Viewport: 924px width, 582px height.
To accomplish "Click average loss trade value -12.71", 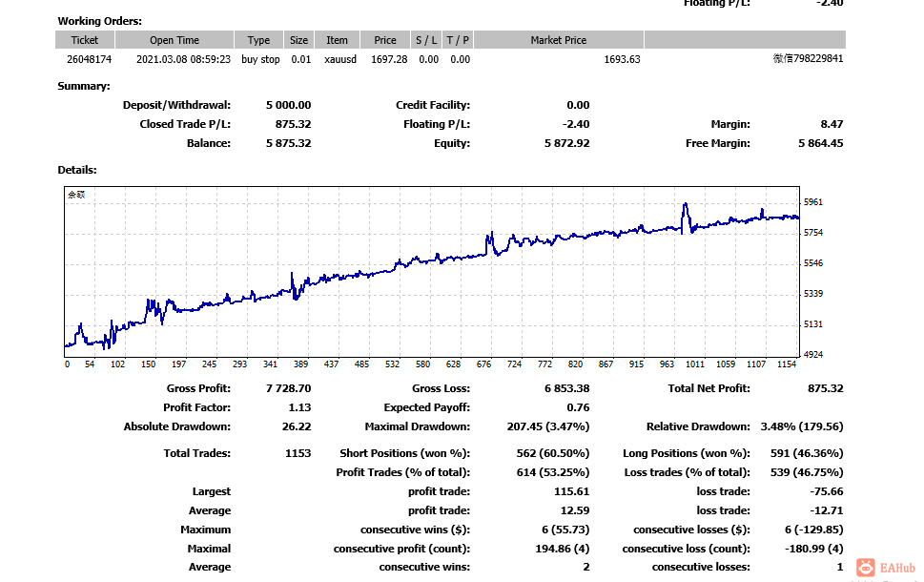I will coord(827,510).
